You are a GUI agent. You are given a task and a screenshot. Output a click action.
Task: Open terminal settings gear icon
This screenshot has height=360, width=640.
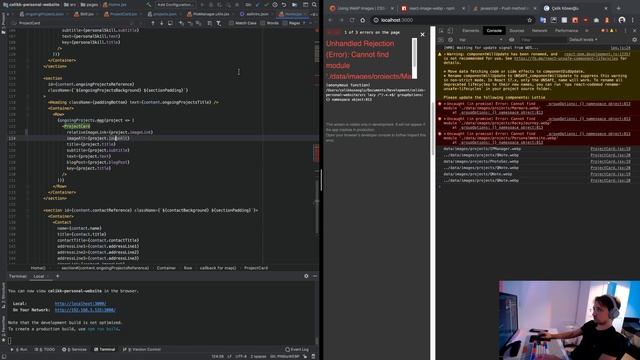[306, 276]
